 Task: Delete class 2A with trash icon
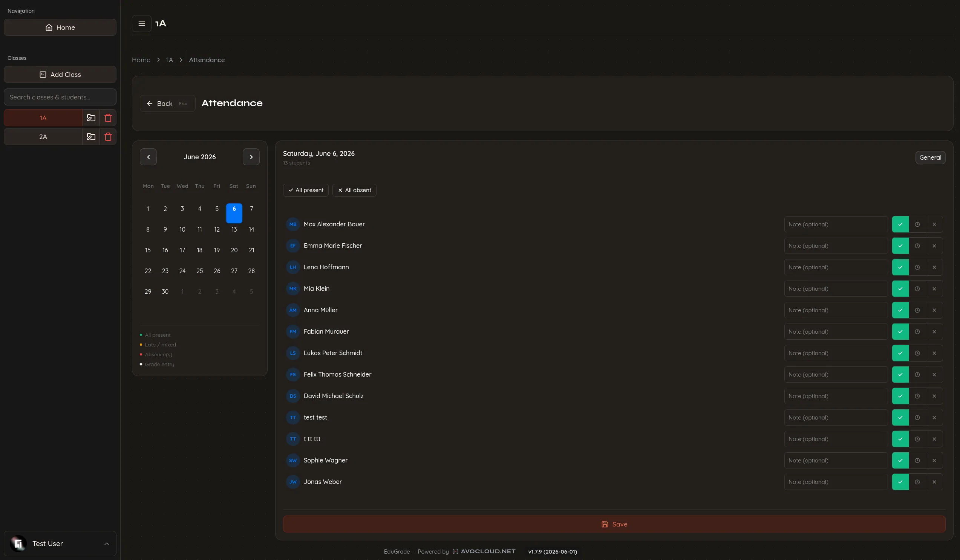point(108,137)
